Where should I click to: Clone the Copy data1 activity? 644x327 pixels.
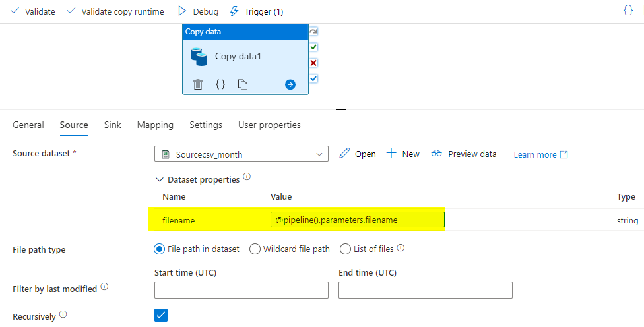pyautogui.click(x=243, y=84)
